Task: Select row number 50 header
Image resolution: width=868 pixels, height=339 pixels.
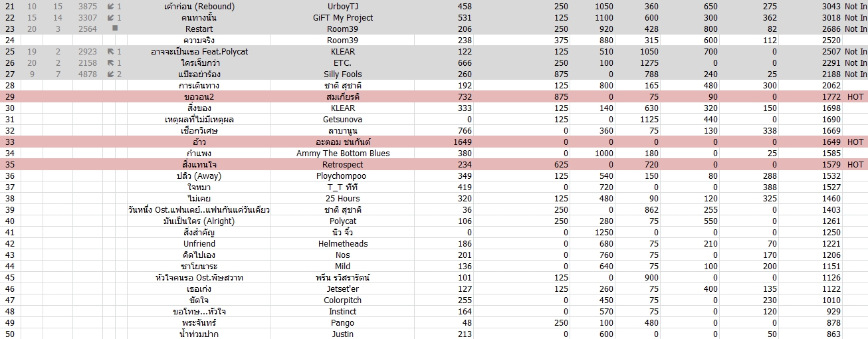Action: tap(10, 334)
